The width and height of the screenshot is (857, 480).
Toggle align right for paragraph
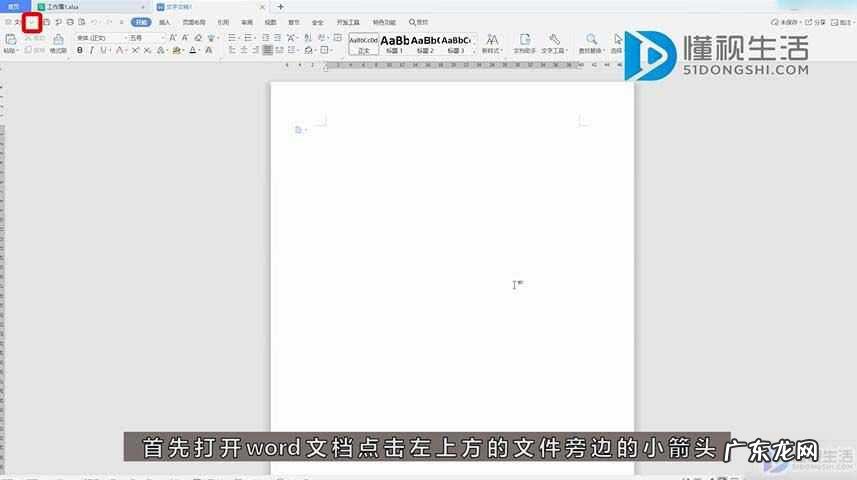tap(256, 50)
